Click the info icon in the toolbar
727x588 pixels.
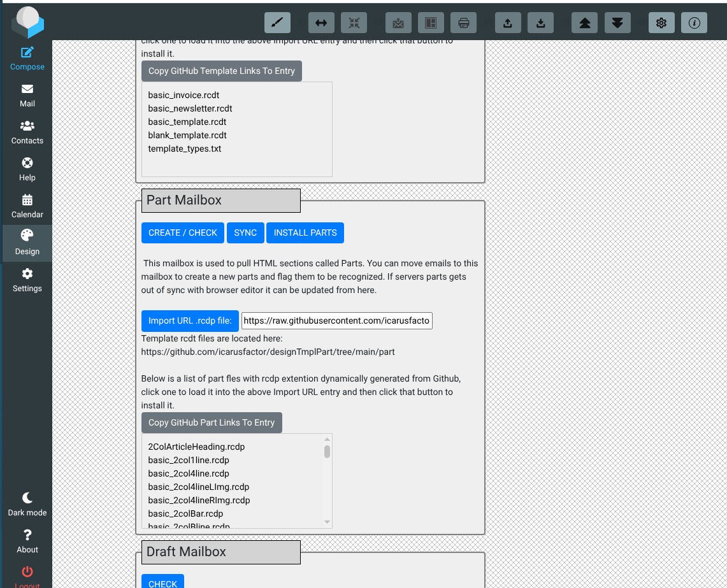tap(694, 22)
